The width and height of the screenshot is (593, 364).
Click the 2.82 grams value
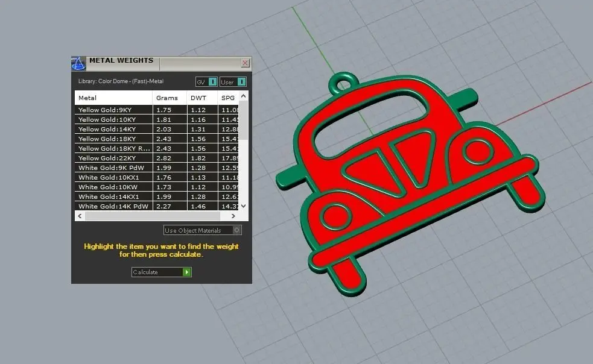(163, 158)
